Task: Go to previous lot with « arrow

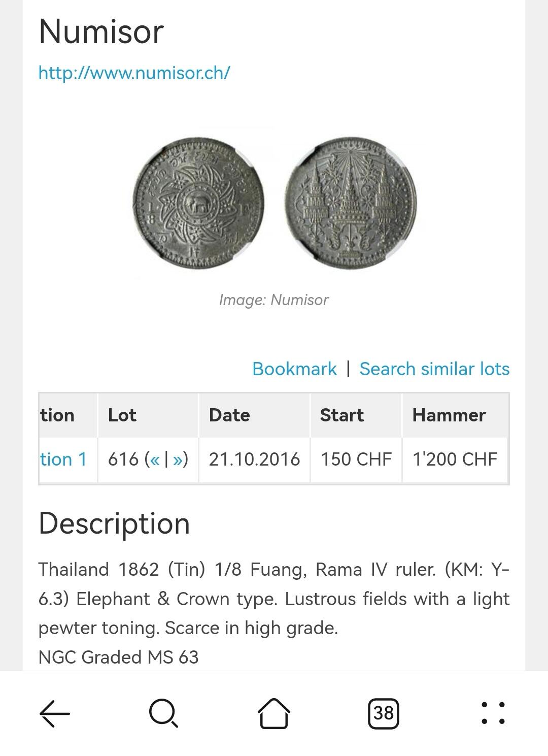Action: [155, 459]
